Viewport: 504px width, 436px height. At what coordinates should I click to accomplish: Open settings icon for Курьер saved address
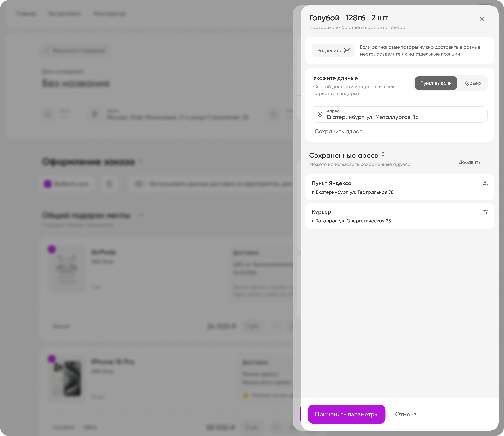tap(486, 212)
